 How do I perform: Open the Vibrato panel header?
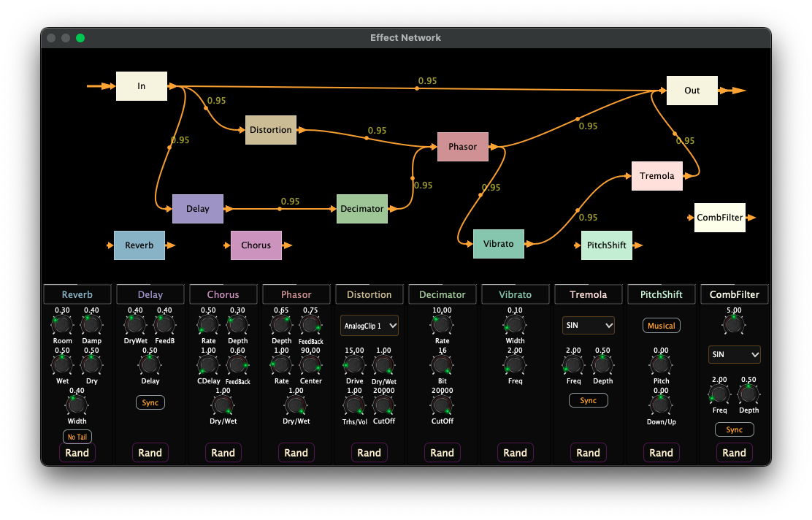click(x=516, y=294)
